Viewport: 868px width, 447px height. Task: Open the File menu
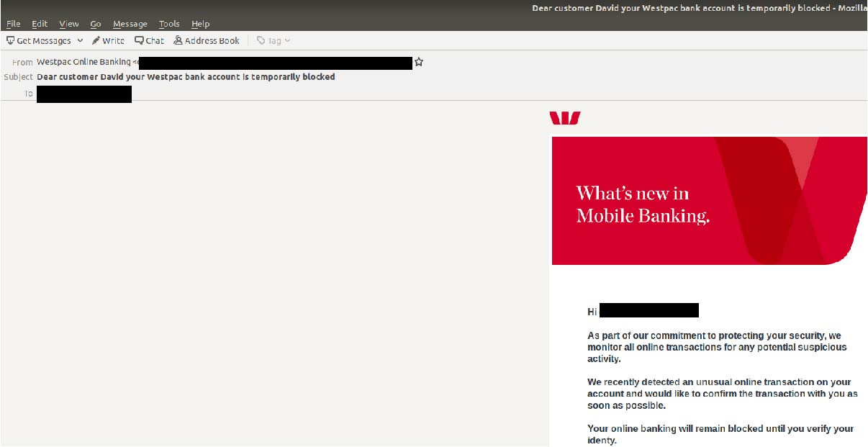14,24
